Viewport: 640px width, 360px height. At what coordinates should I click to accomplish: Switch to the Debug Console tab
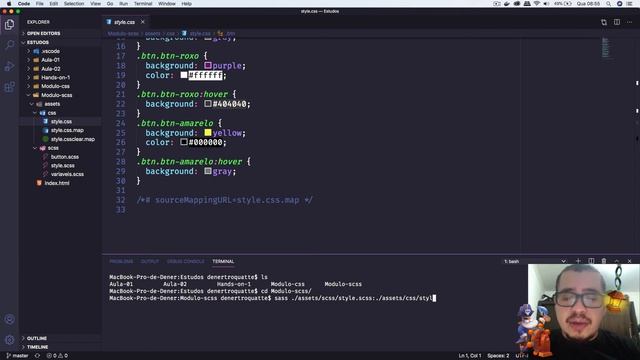[186, 261]
